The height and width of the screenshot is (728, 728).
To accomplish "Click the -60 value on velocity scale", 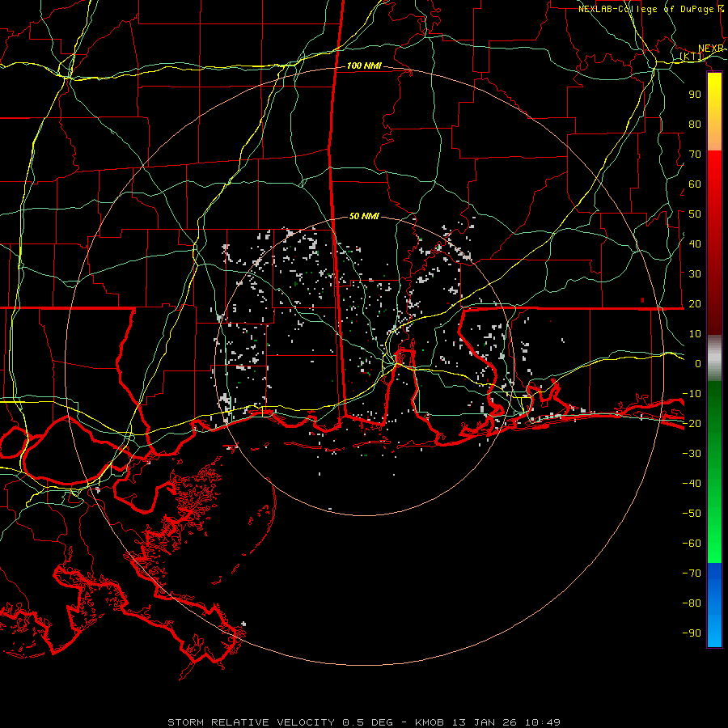I will click(x=692, y=544).
